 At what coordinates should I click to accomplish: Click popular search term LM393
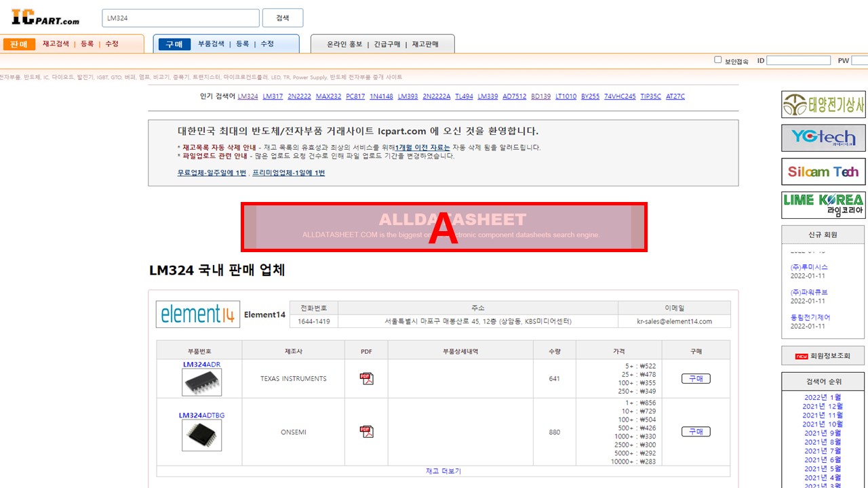tap(408, 96)
